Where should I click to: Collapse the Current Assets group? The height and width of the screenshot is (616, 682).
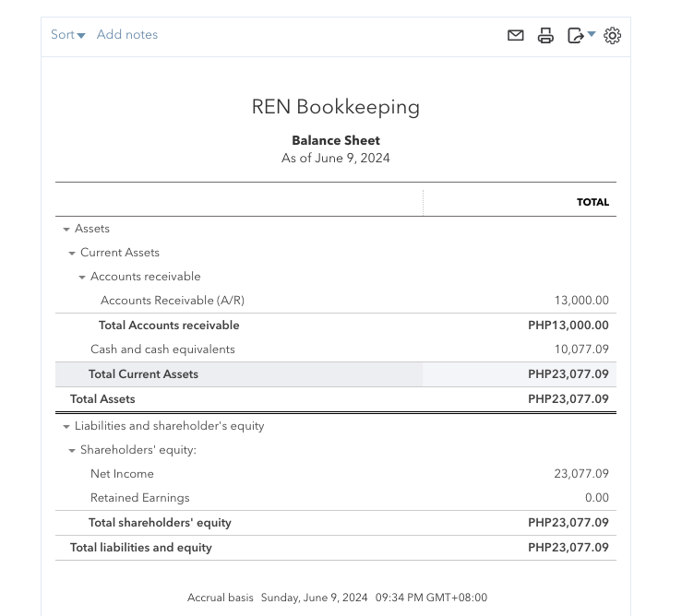click(72, 254)
